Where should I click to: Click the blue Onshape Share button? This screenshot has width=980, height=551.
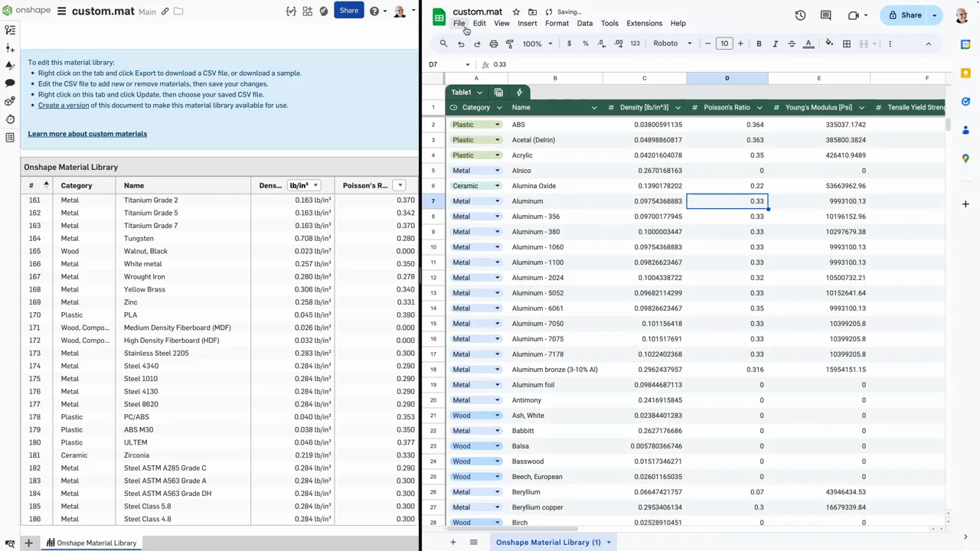[348, 11]
